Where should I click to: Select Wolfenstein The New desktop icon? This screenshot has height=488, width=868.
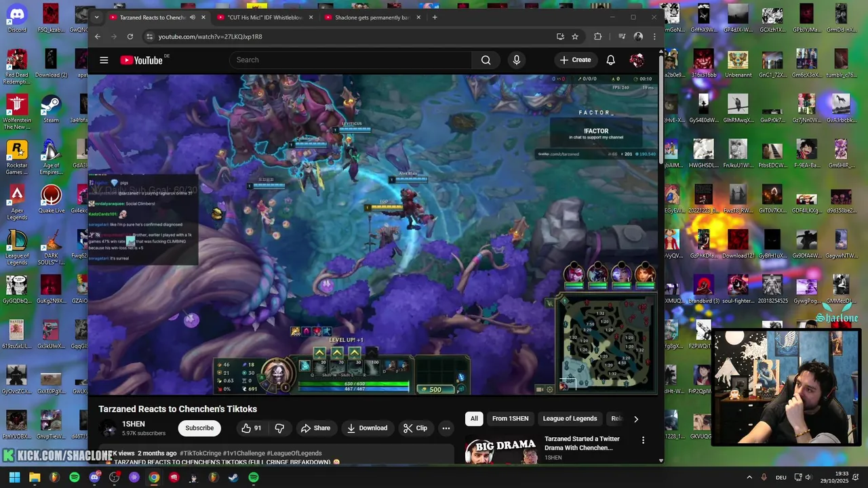point(17,113)
